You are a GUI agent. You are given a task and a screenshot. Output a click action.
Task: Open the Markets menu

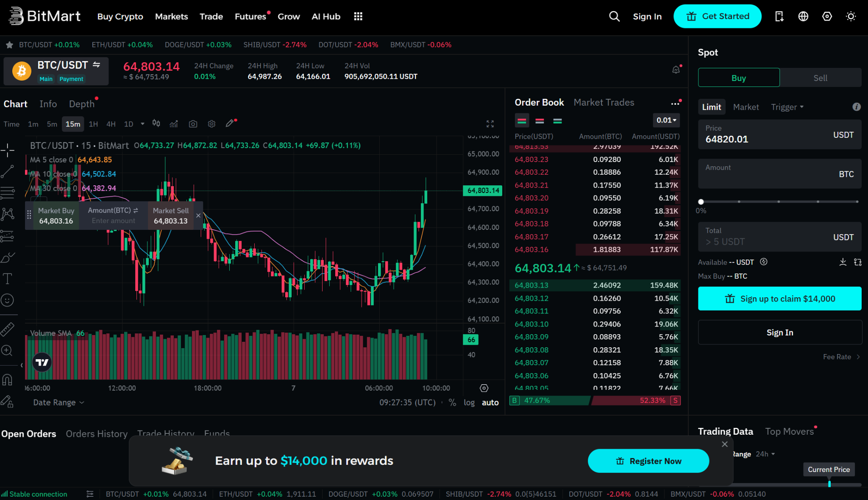tap(171, 17)
